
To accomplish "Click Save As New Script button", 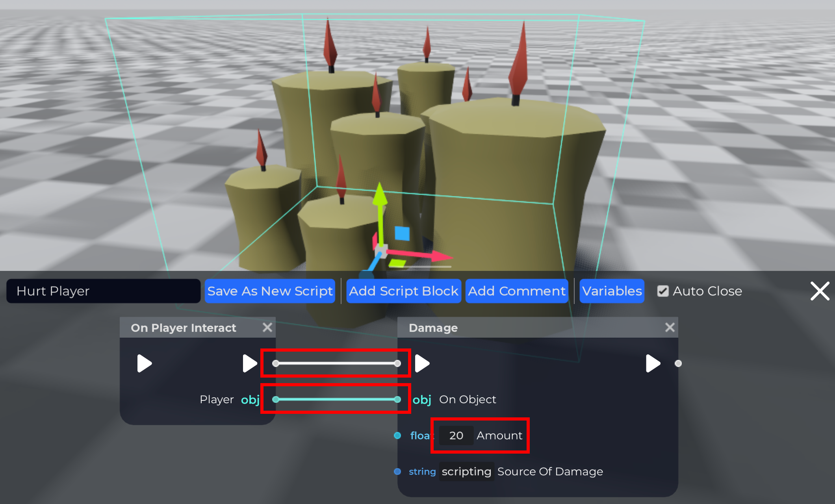I will (270, 291).
